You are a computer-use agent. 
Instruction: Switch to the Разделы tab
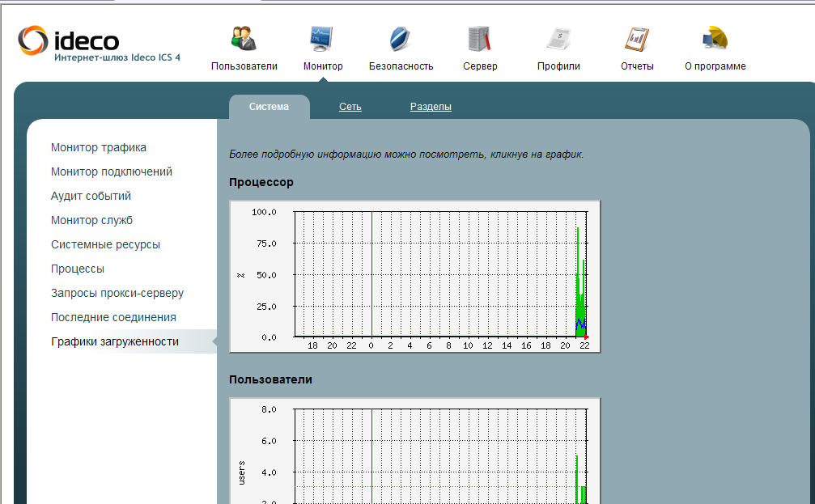pyautogui.click(x=431, y=107)
